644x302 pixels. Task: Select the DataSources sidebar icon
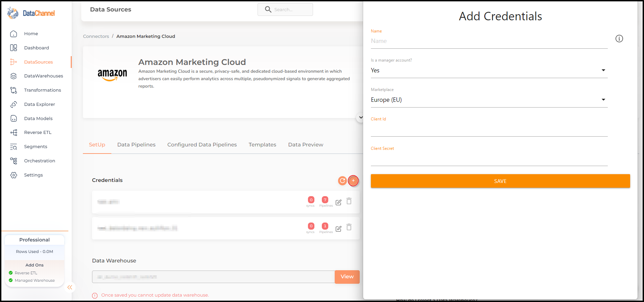point(14,62)
